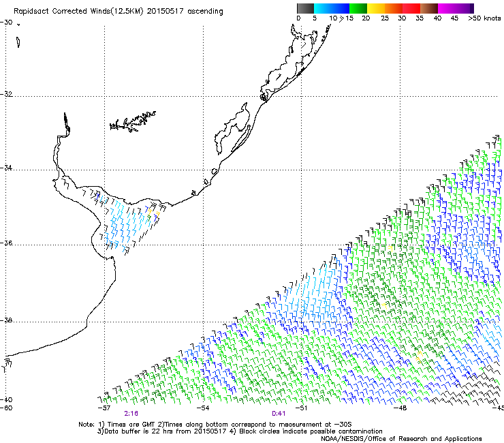This screenshot has height=443, width=504.
Task: Click the '-30' latitude axis label
Action: (x=6, y=22)
